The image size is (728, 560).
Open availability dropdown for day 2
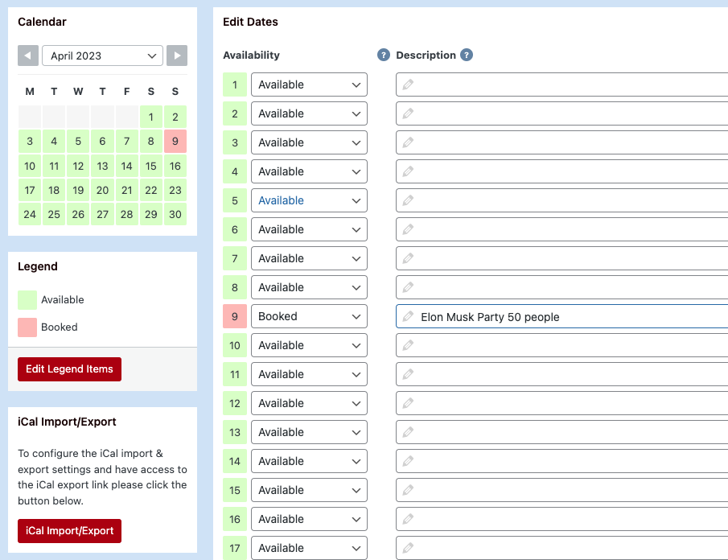[309, 113]
